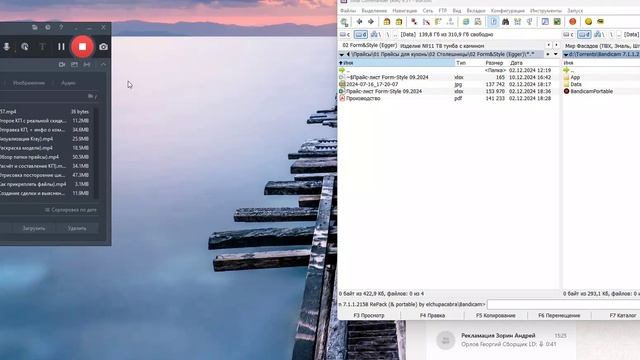Open the Конфигурация menu
The image size is (640, 360).
pos(508,11)
